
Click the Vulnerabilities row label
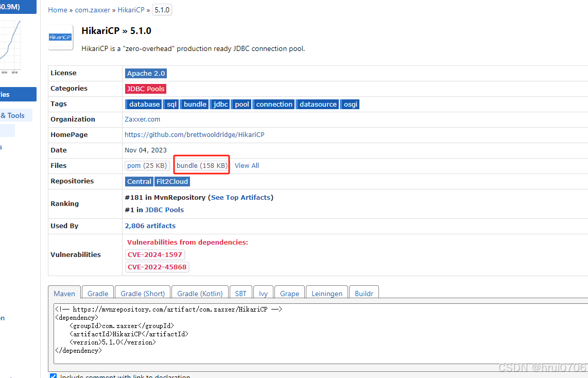(75, 254)
